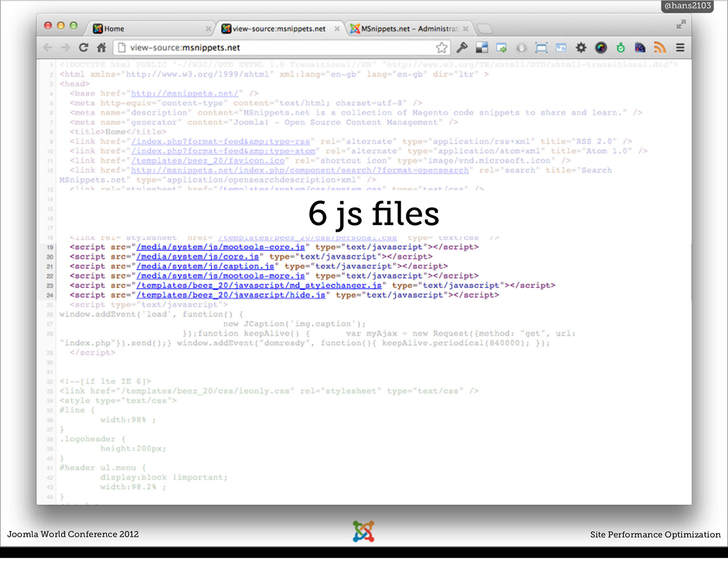Image resolution: width=728 pixels, height=561 pixels.
Task: Click the 'display:block !important;' line
Action: tap(164, 477)
